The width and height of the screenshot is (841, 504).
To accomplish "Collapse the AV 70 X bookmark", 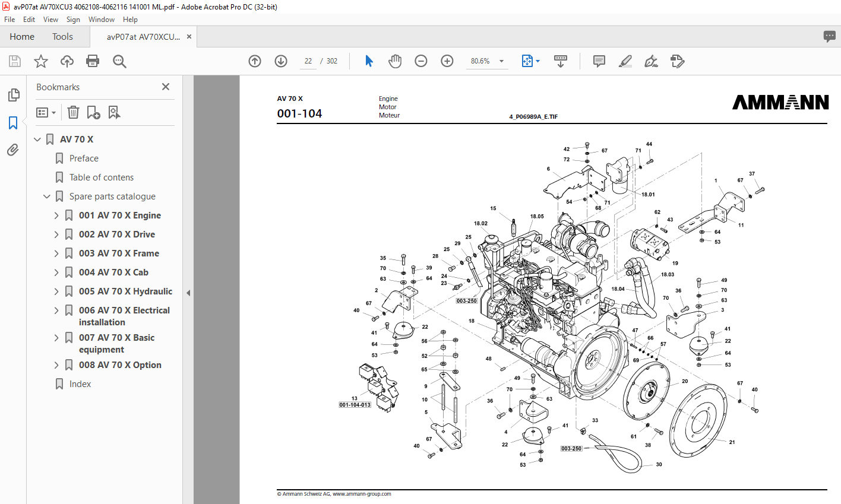I will [x=37, y=140].
